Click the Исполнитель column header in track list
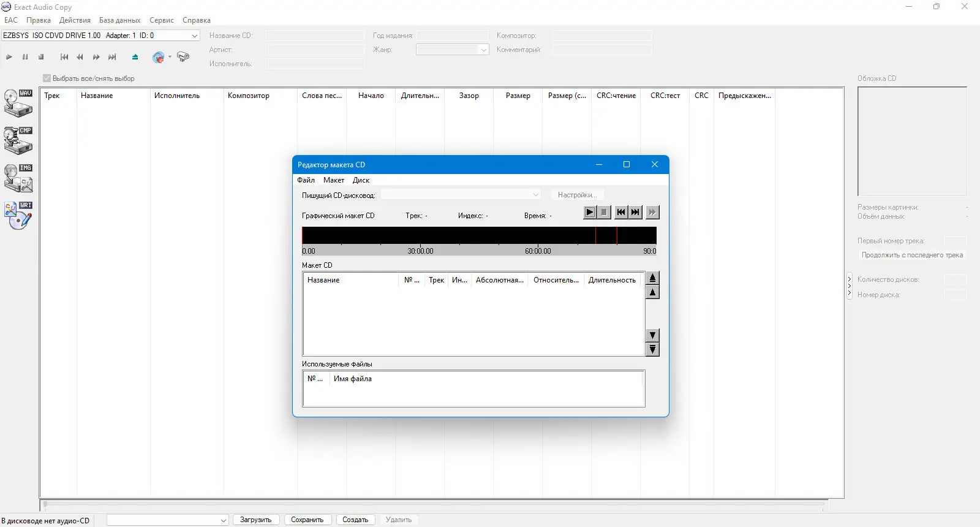This screenshot has width=980, height=527. coord(187,96)
